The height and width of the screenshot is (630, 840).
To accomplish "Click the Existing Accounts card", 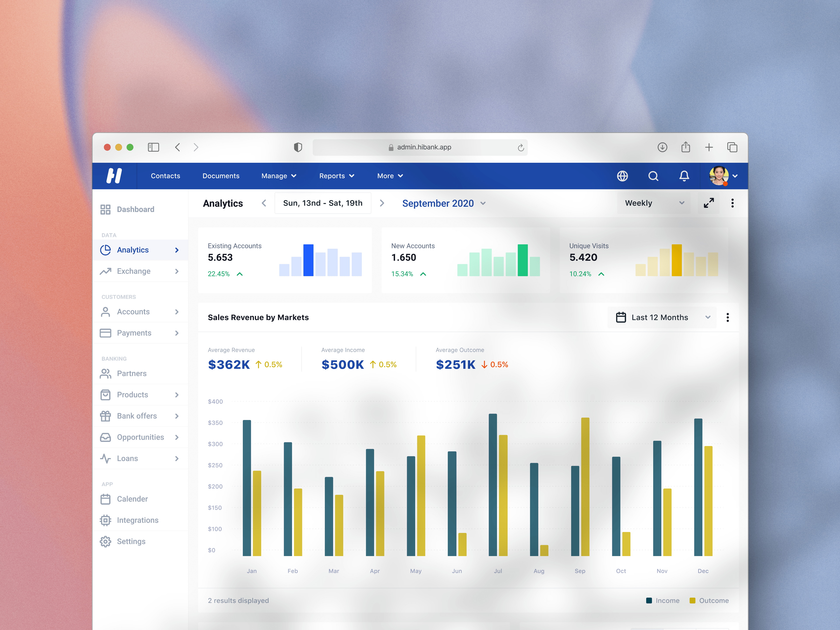I will pyautogui.click(x=285, y=260).
